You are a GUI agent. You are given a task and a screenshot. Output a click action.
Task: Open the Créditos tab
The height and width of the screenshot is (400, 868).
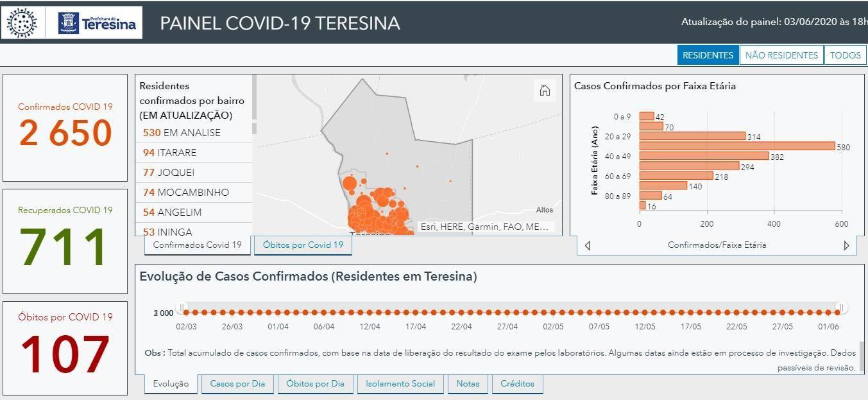[x=517, y=384]
